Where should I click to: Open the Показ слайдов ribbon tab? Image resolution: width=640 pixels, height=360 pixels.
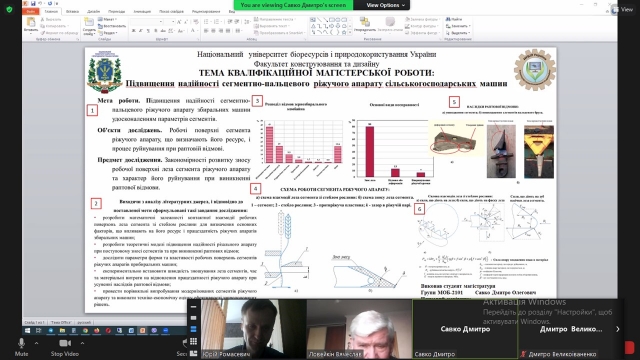[171, 11]
